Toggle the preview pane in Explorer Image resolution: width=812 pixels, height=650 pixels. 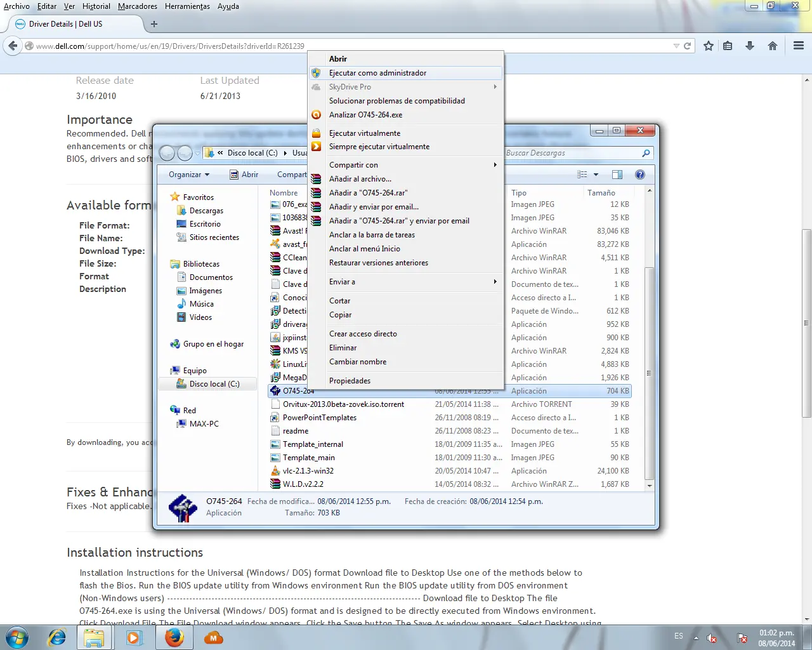coord(616,174)
